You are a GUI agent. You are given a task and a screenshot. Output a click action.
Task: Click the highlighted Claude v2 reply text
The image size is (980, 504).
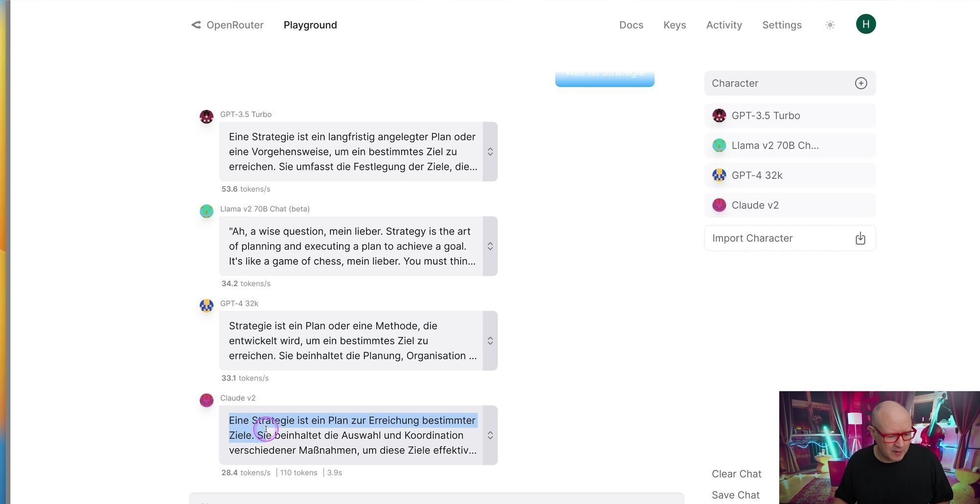point(353,435)
